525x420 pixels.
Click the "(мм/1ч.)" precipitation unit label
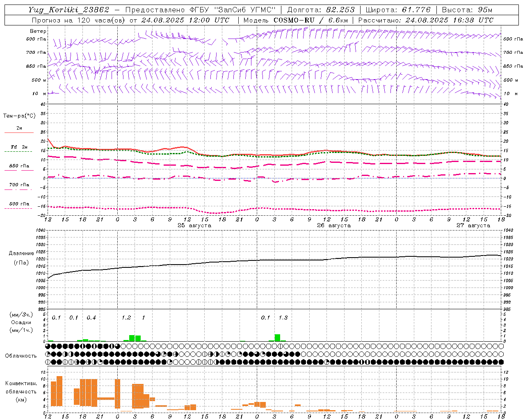[21, 330]
